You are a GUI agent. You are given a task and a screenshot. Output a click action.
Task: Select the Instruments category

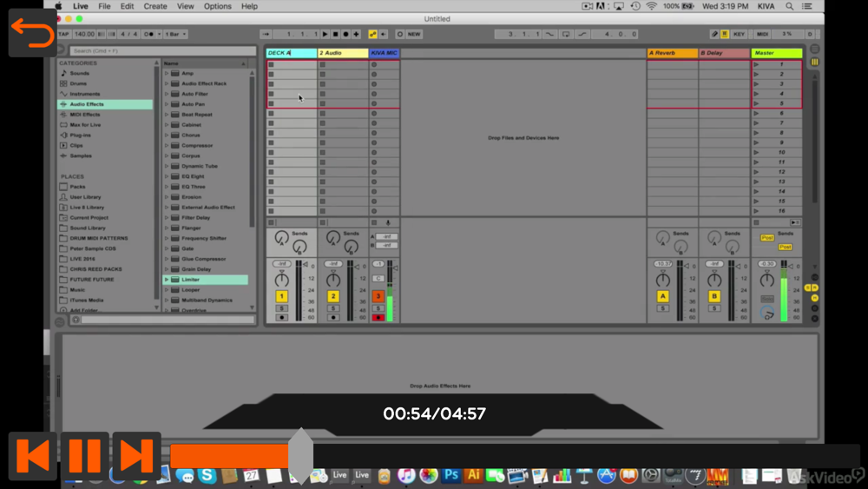pyautogui.click(x=85, y=94)
